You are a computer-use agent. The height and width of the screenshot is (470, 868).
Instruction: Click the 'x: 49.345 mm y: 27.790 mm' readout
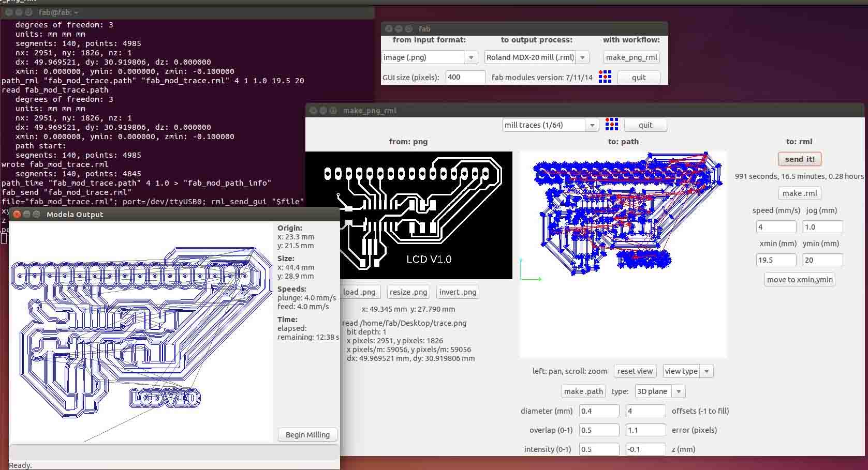[408, 309]
